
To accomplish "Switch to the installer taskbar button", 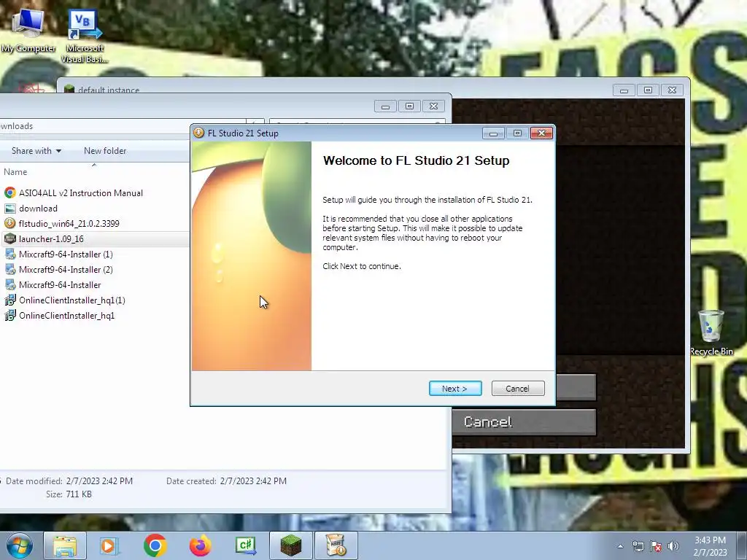I will 336,545.
